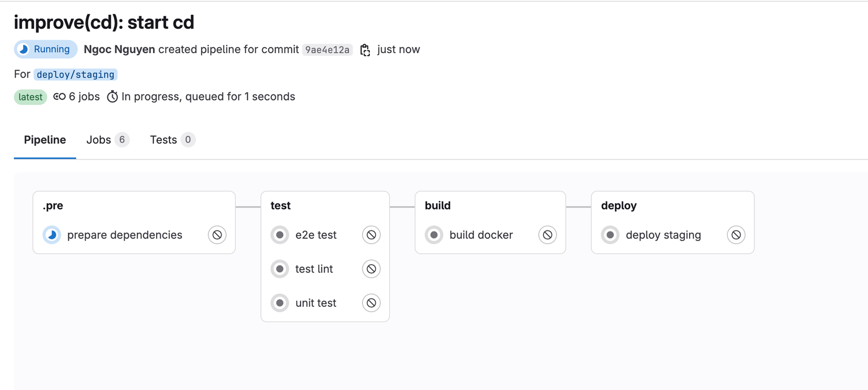The width and height of the screenshot is (868, 390).
Task: Open commit 9ae4e12a link
Action: click(327, 50)
